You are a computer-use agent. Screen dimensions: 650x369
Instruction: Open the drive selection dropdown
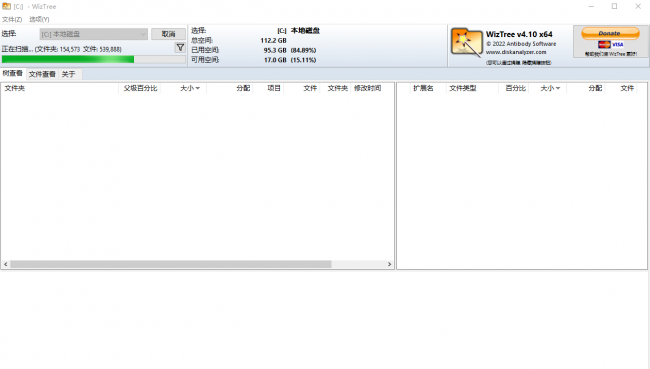94,34
